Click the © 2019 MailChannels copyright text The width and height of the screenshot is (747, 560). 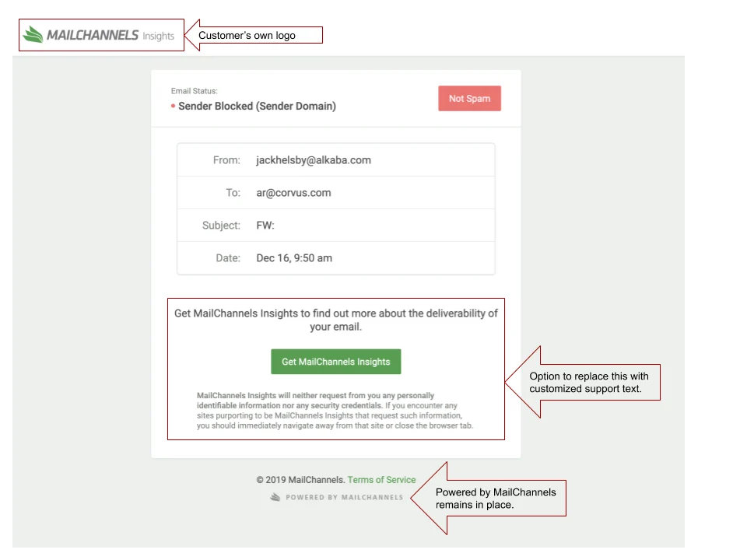300,480
